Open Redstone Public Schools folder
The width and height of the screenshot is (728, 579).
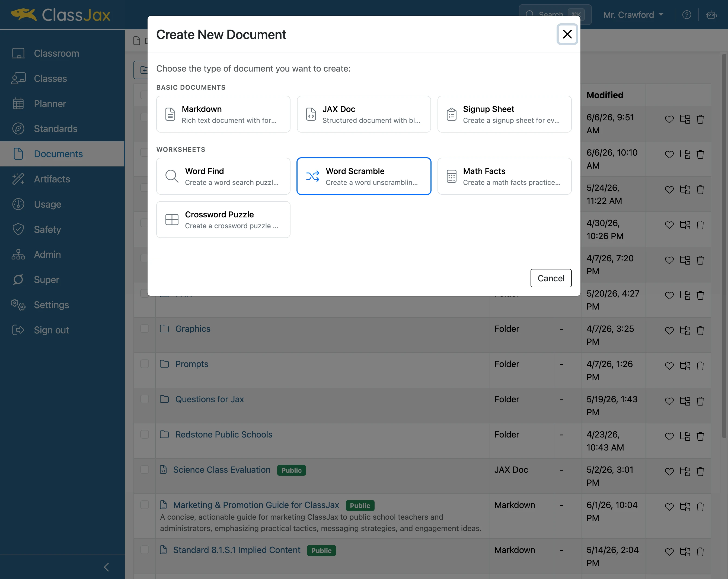pos(223,434)
